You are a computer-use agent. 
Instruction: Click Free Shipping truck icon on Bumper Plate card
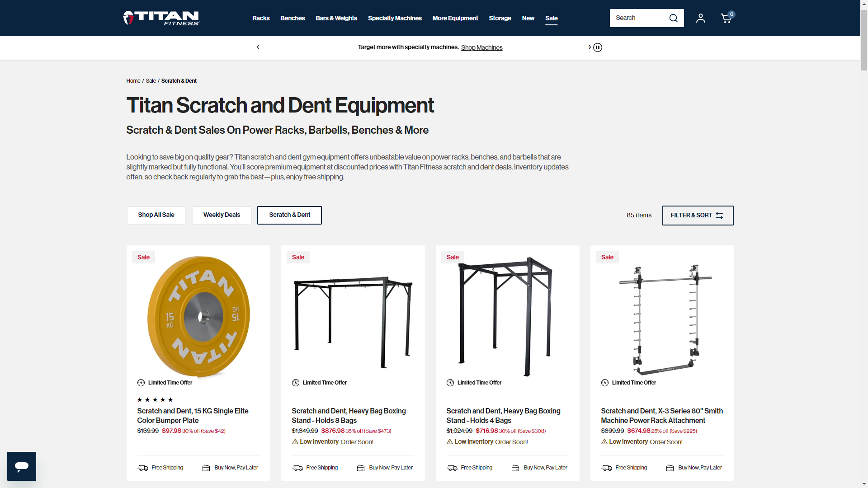coord(142,468)
